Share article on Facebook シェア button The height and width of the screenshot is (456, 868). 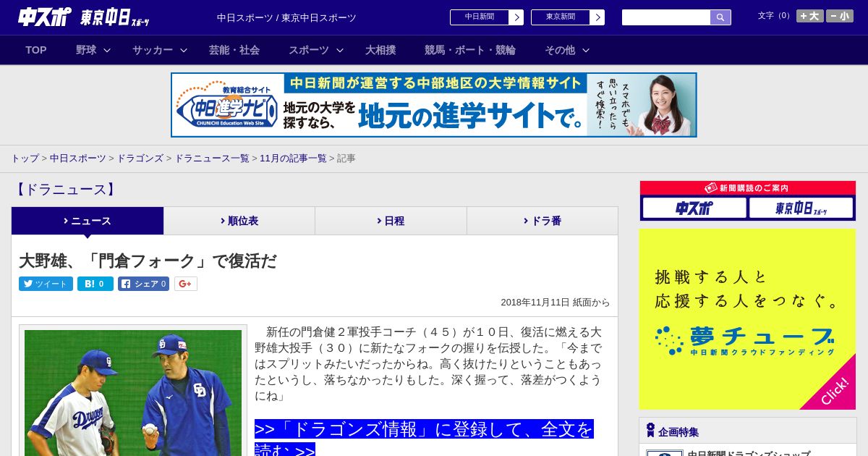pos(143,284)
